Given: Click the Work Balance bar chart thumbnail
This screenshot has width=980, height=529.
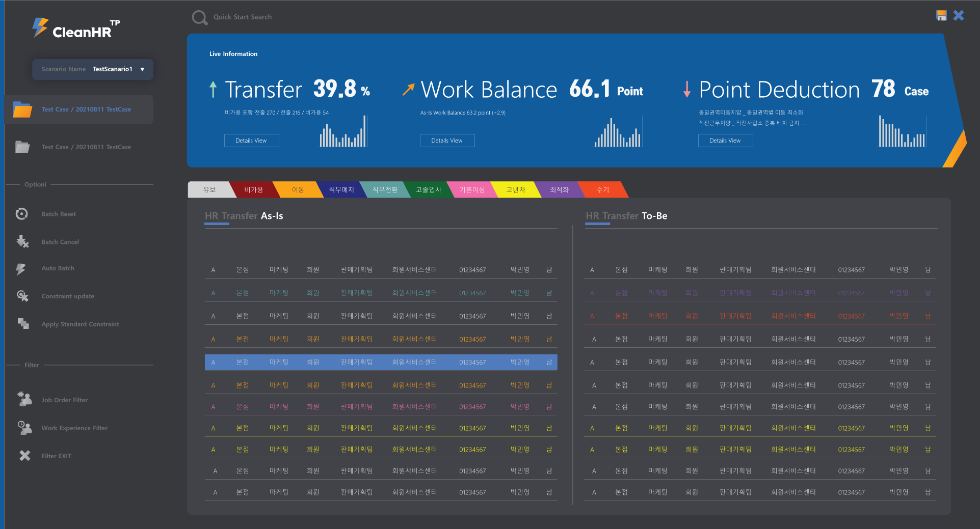Looking at the screenshot, I should pos(618,131).
